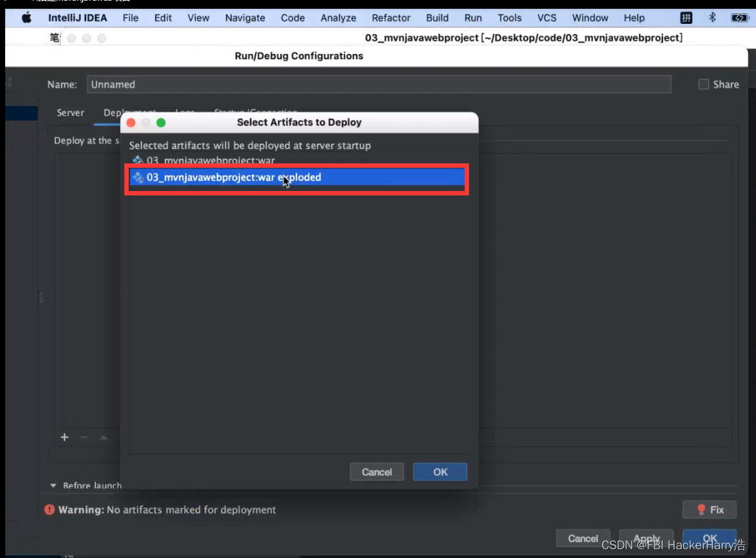Select 03_mvnjavawebproject:war artifact

click(x=297, y=160)
